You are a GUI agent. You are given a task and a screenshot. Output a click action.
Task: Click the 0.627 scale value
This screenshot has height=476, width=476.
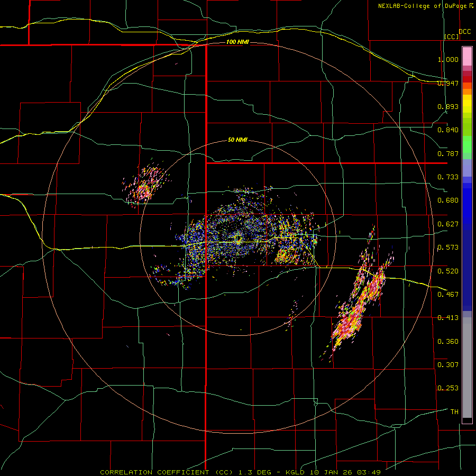point(448,224)
